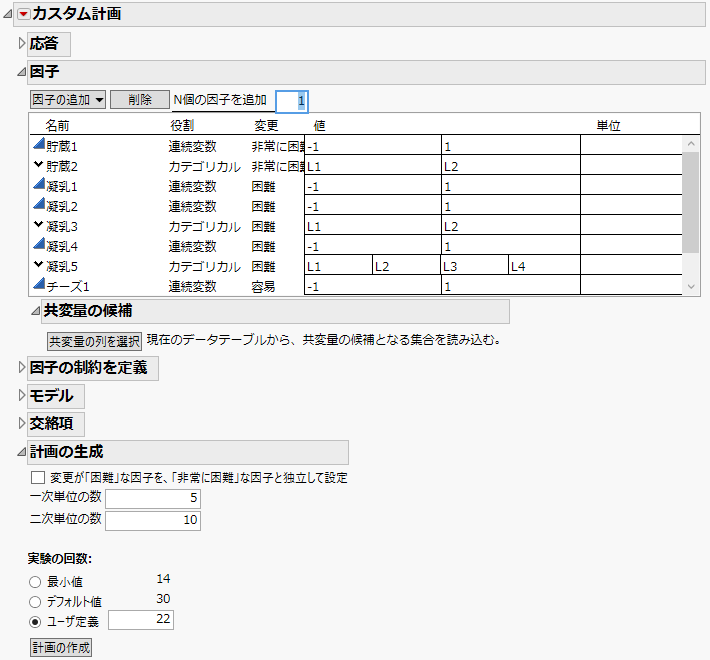Click the 凝乳2 factor name
The width and height of the screenshot is (710, 660).
click(x=62, y=206)
